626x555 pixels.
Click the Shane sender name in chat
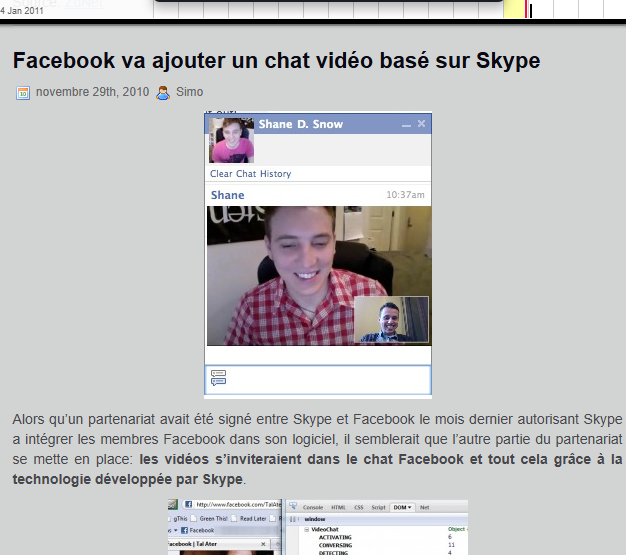pyautogui.click(x=228, y=195)
